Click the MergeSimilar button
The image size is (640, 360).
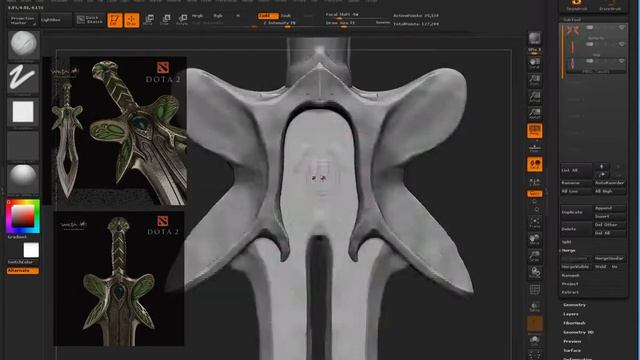click(x=609, y=258)
